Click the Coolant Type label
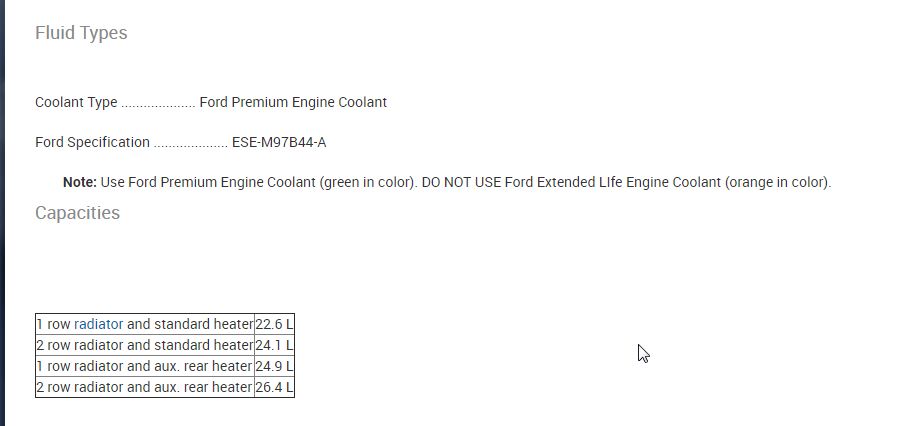Viewport: 897px width, 426px height. point(76,102)
